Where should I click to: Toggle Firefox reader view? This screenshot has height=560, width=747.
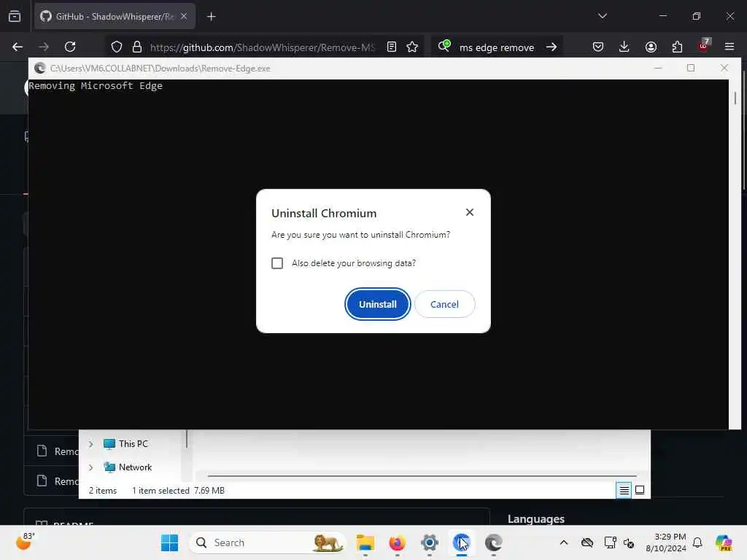pos(392,47)
